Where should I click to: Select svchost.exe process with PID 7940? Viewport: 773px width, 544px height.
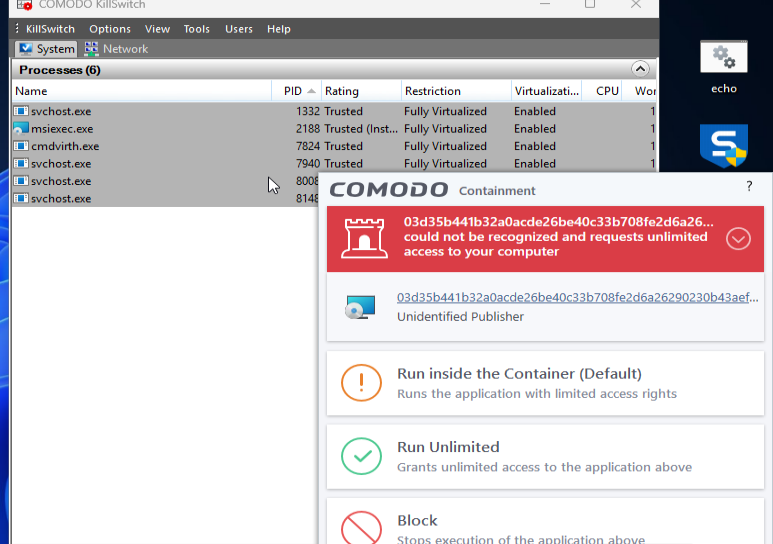point(334,164)
